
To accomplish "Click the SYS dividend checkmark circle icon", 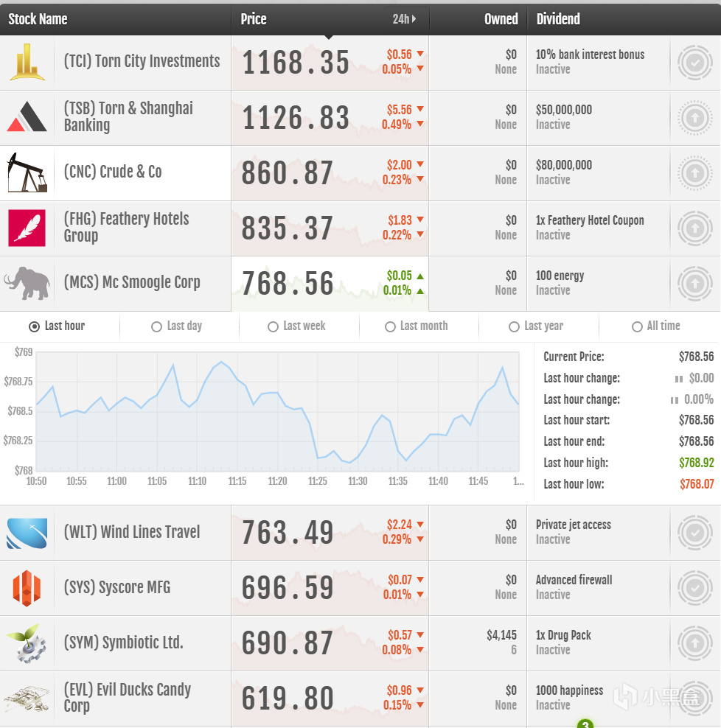I will (695, 588).
